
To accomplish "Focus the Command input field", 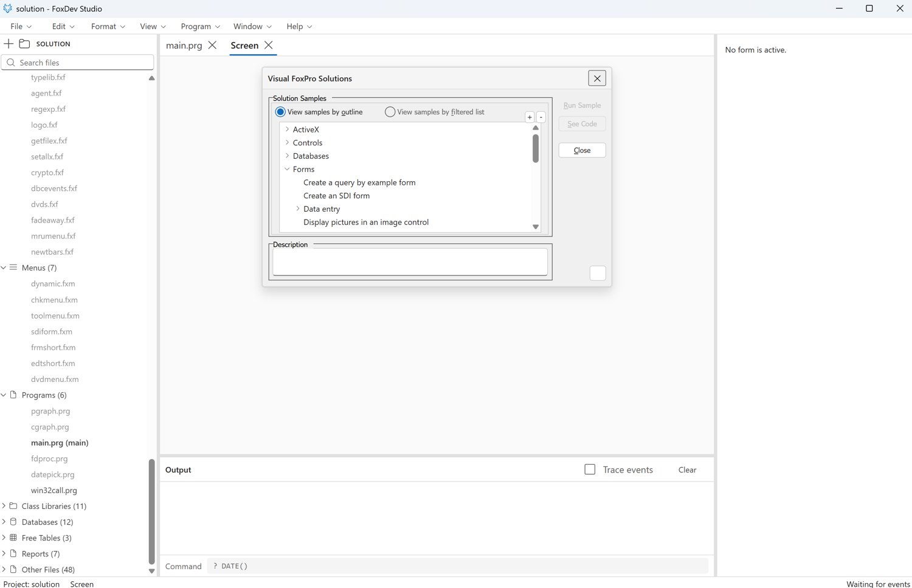I will (x=457, y=566).
